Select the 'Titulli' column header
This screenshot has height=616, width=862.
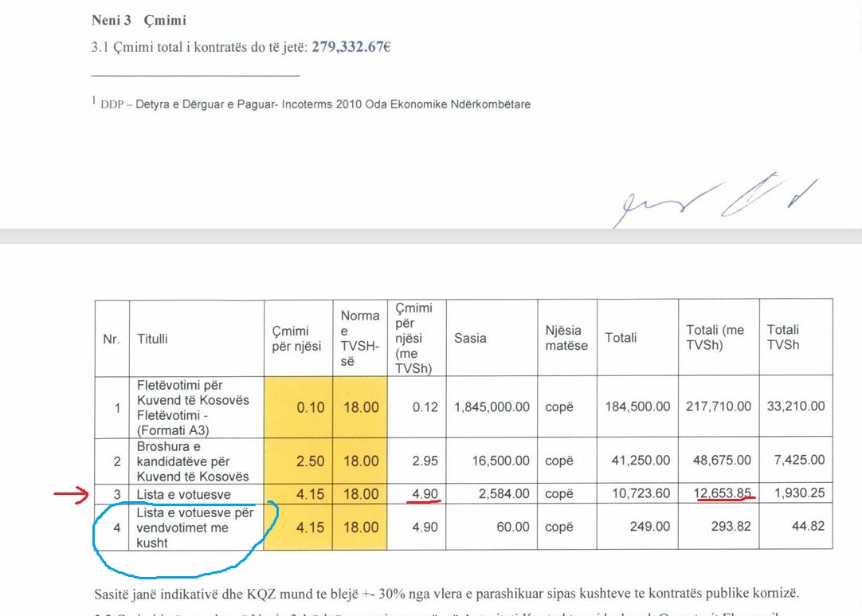pos(152,339)
